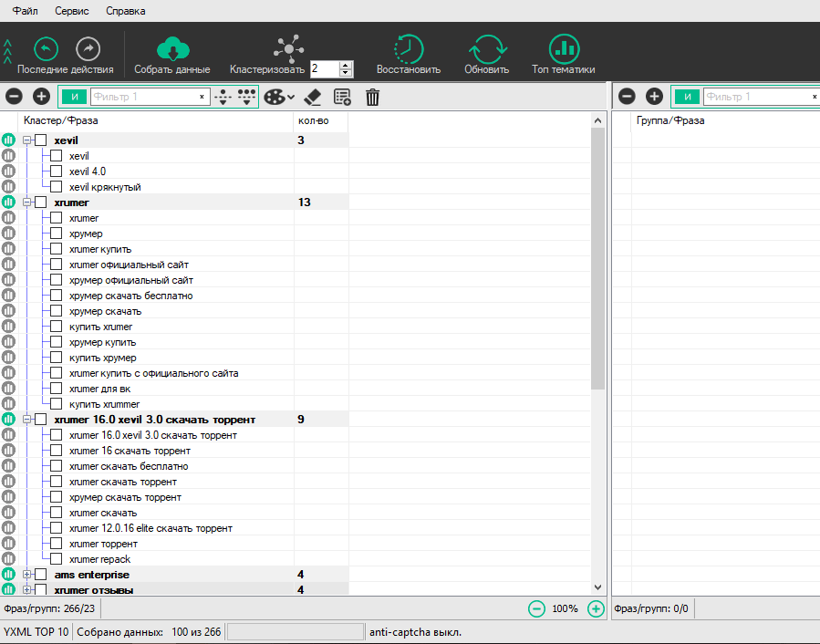The height and width of the screenshot is (644, 820).
Task: Toggle the green И filter mode in left panel
Action: point(74,97)
